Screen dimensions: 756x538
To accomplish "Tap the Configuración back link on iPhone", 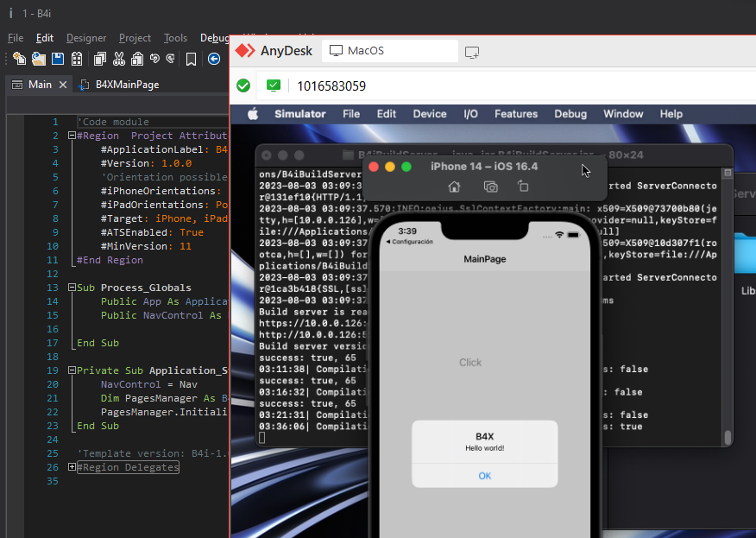I will click(x=409, y=242).
